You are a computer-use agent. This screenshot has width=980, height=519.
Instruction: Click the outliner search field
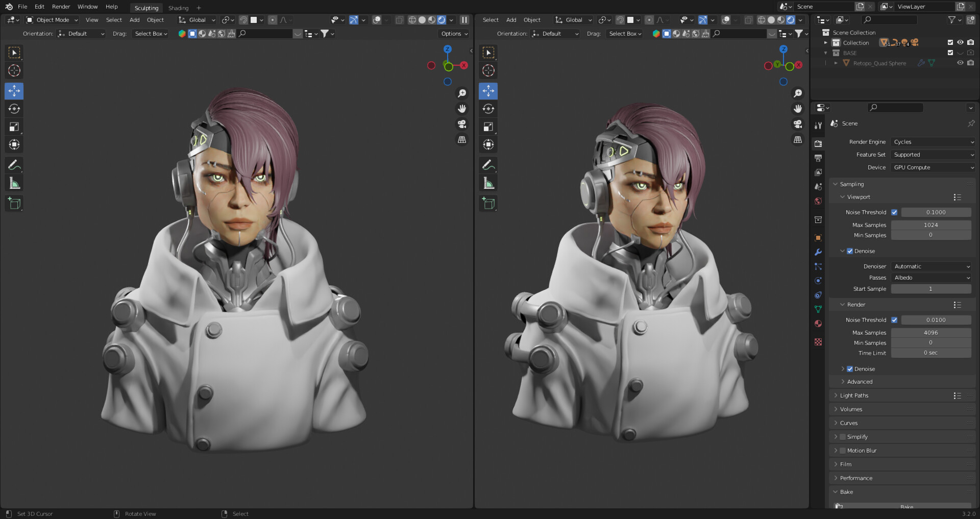pyautogui.click(x=889, y=19)
